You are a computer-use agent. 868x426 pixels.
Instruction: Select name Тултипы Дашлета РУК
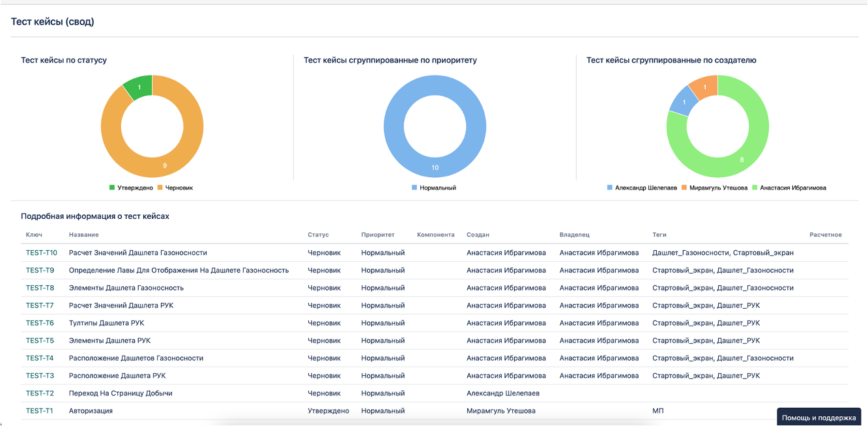[x=107, y=323]
